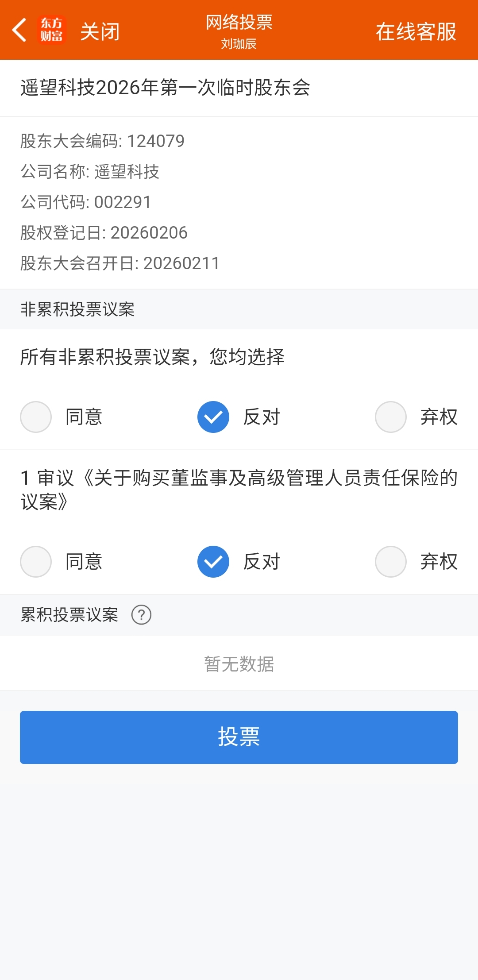Submit with the blue 投票 button
478x980 pixels.
tap(239, 737)
